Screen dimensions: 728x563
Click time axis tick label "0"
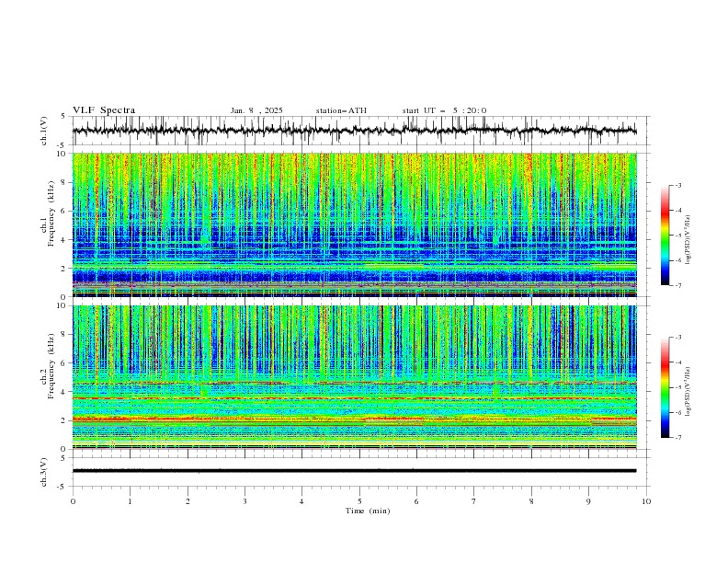click(x=73, y=501)
